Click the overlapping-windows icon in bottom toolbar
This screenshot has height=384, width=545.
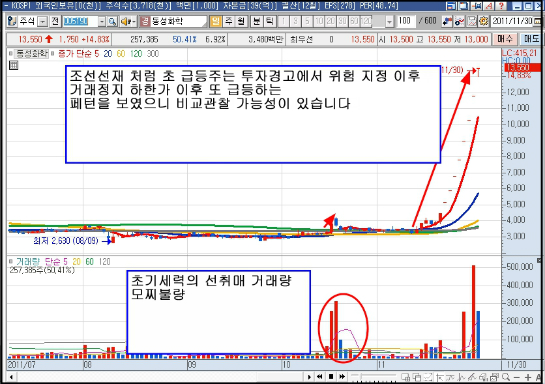417,377
